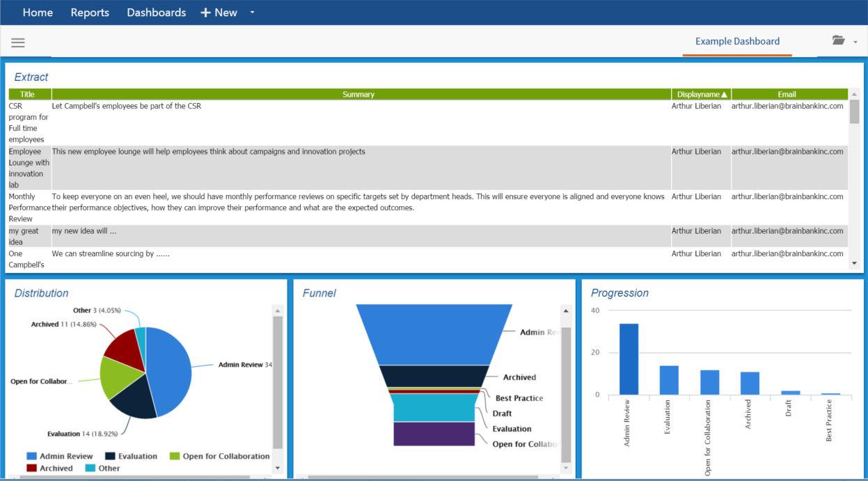Image resolution: width=868 pixels, height=481 pixels.
Task: Click the + New plus icon
Action: [205, 12]
